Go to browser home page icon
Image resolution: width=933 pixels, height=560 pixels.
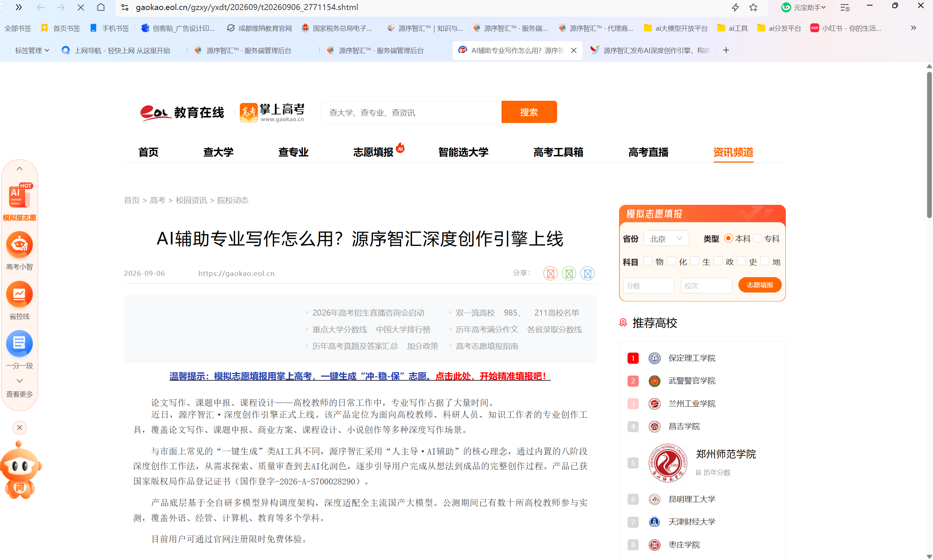[x=101, y=7]
